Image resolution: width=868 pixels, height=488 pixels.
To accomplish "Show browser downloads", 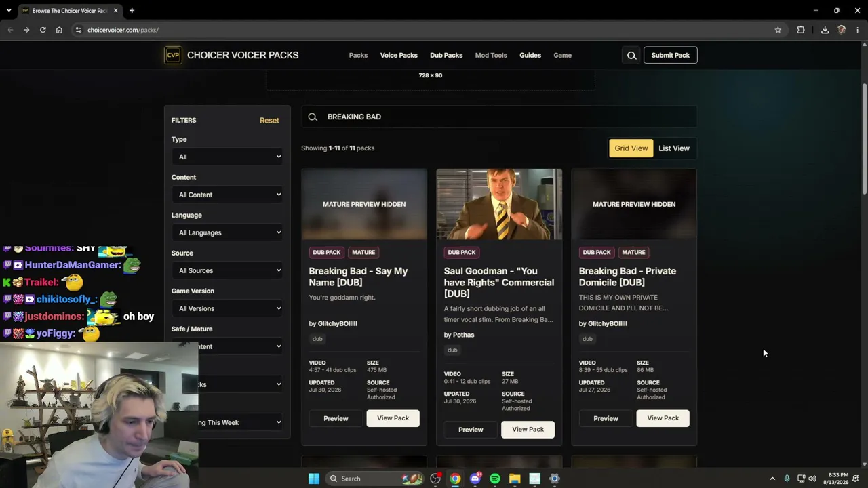I will (x=825, y=30).
